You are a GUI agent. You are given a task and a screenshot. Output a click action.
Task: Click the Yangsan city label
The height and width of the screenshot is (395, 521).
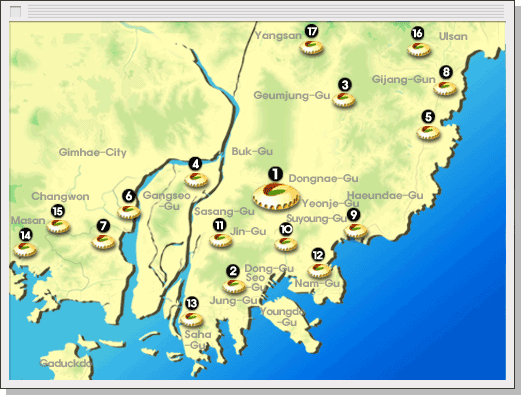pyautogui.click(x=278, y=35)
